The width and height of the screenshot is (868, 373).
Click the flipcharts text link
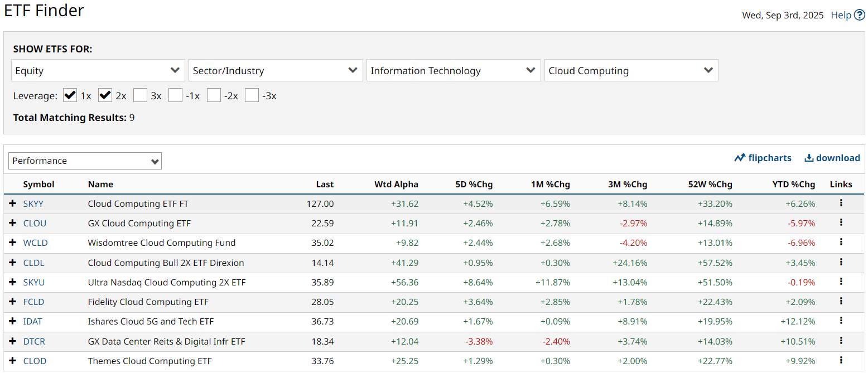coord(770,158)
